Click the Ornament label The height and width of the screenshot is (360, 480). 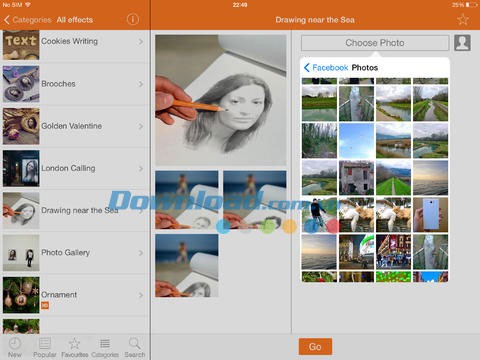(x=59, y=295)
